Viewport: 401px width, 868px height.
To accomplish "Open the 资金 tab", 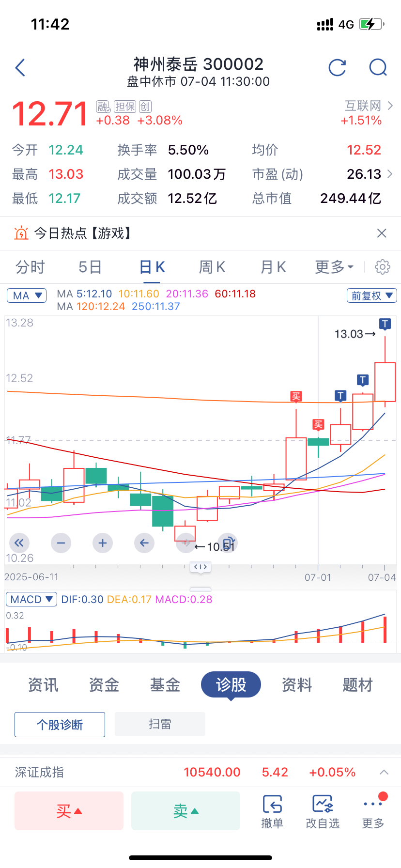I will pyautogui.click(x=104, y=685).
